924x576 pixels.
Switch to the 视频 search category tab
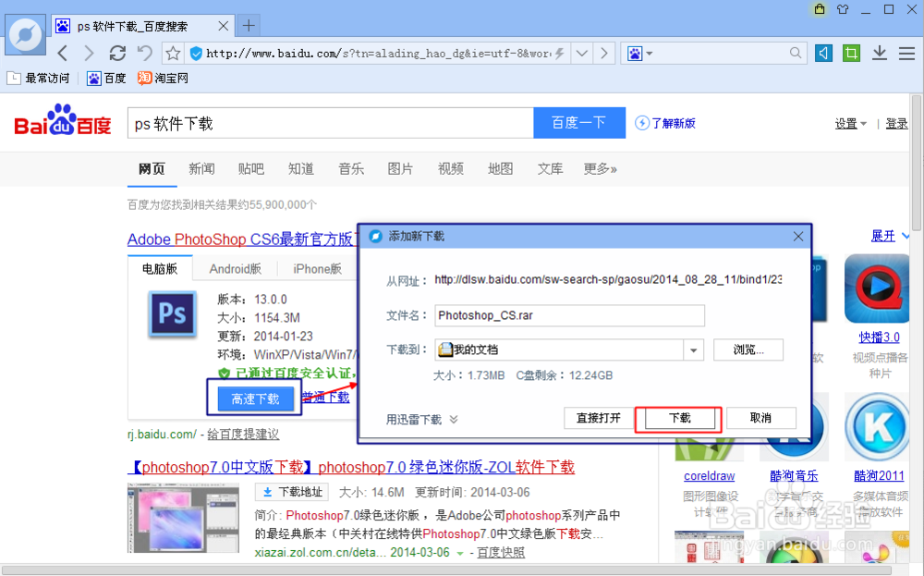click(450, 169)
